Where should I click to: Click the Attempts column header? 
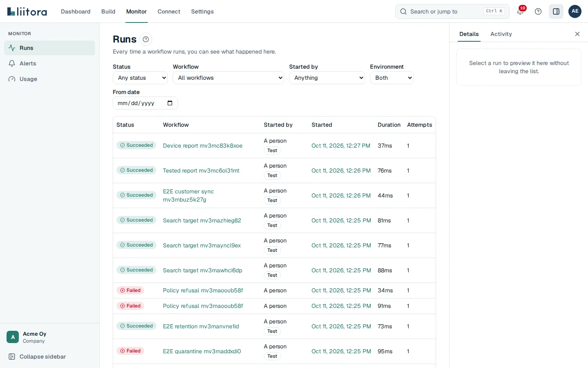click(x=419, y=125)
